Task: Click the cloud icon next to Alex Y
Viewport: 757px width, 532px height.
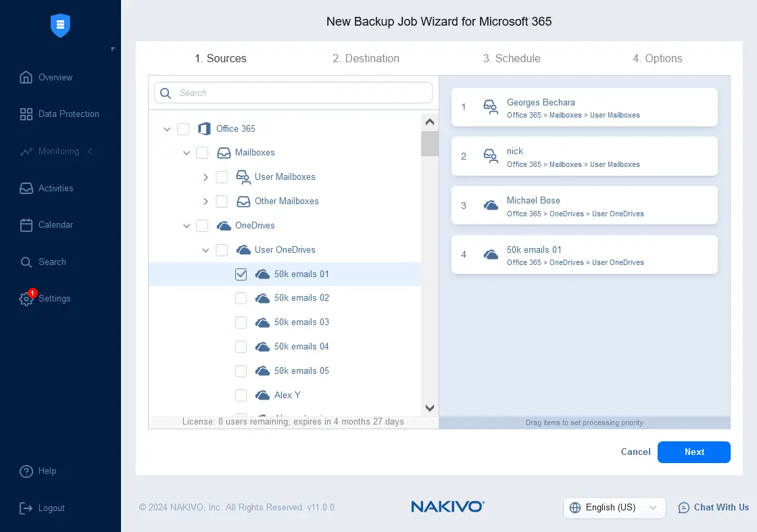Action: (x=263, y=395)
